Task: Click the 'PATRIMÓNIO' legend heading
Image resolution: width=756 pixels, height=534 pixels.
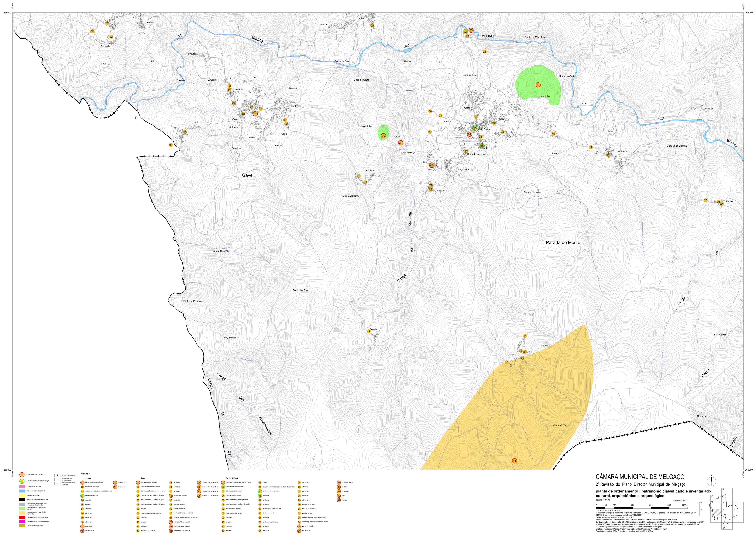Action: (x=85, y=474)
